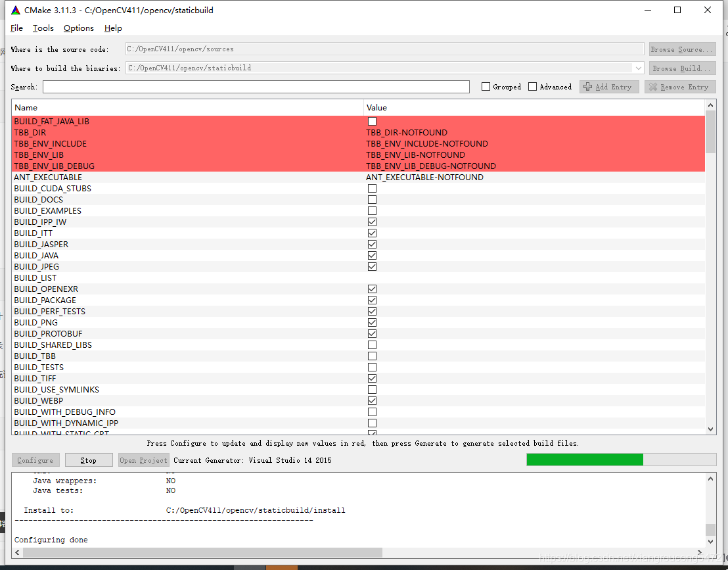Uncheck BUILD_JASPER option

coord(372,245)
